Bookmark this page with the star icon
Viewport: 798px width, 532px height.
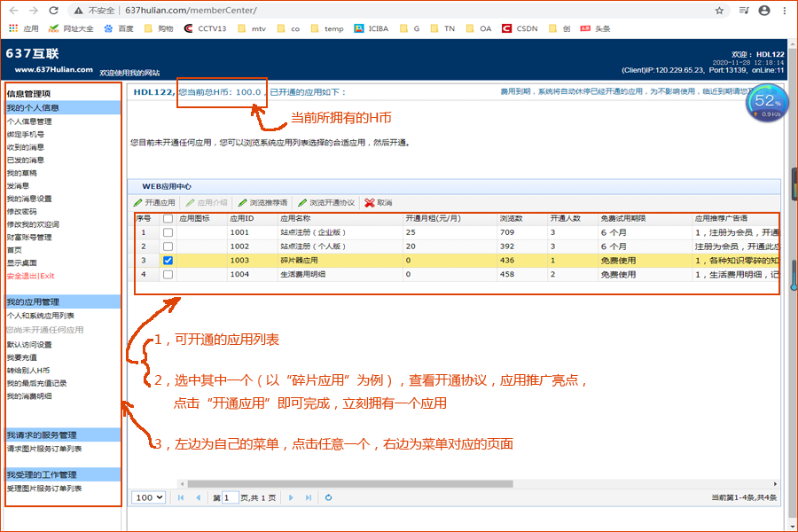(719, 11)
